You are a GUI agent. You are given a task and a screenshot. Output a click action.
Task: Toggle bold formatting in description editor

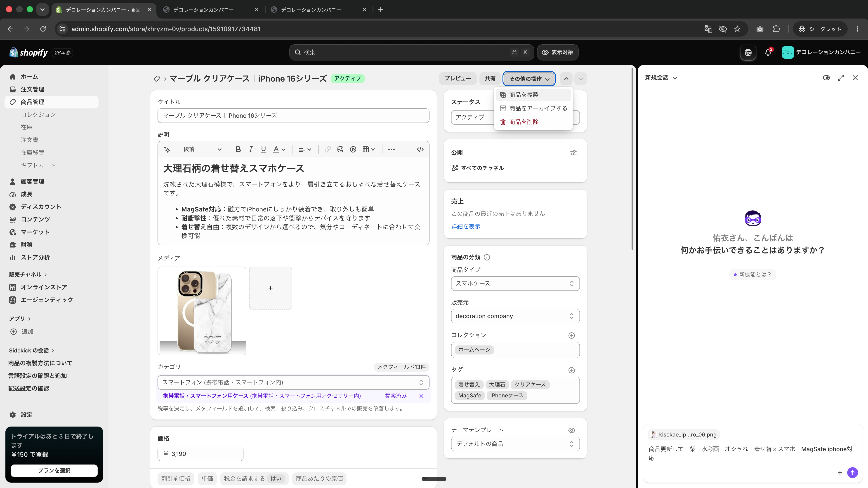point(238,149)
